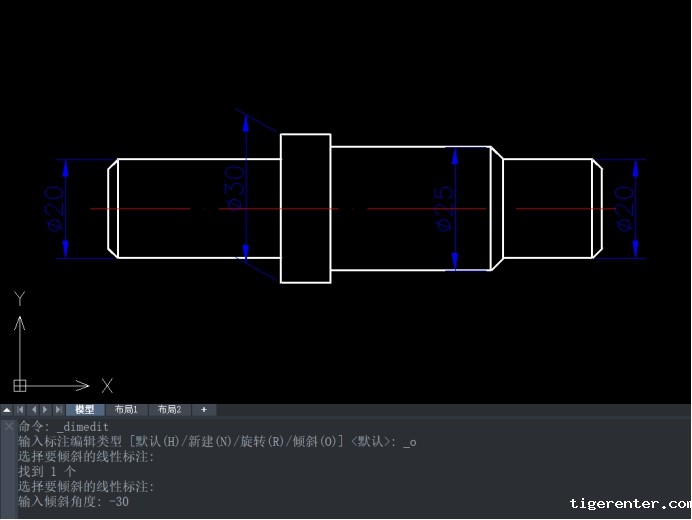Select the rightmost ø20 dimension text
Viewport: 692px width, 520px height.
coord(627,208)
